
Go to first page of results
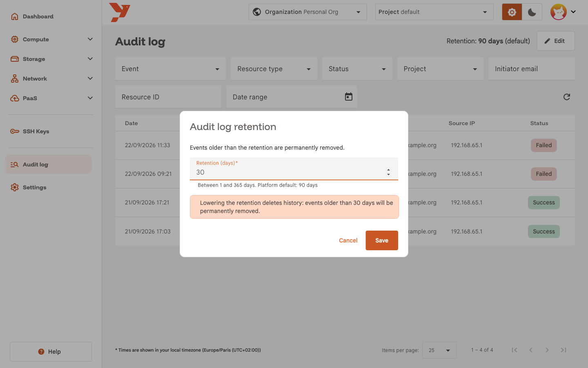pos(514,350)
